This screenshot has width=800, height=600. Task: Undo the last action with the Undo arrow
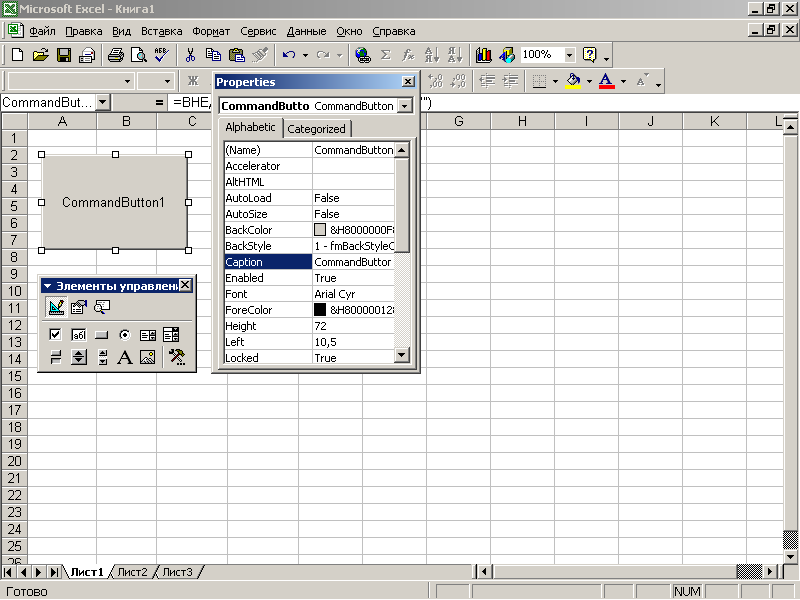pyautogui.click(x=289, y=55)
